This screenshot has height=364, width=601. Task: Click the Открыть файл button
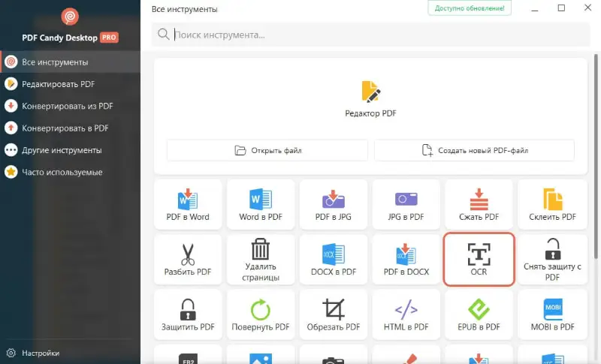tap(267, 150)
